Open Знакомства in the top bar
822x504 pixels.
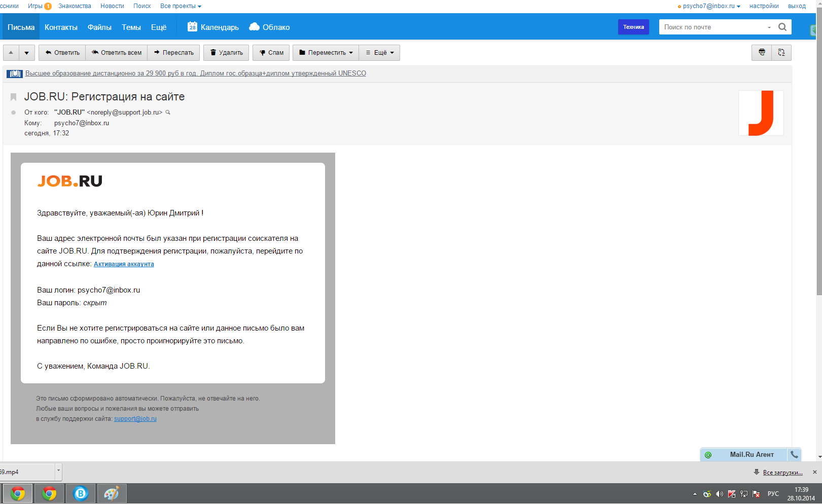pyautogui.click(x=75, y=6)
